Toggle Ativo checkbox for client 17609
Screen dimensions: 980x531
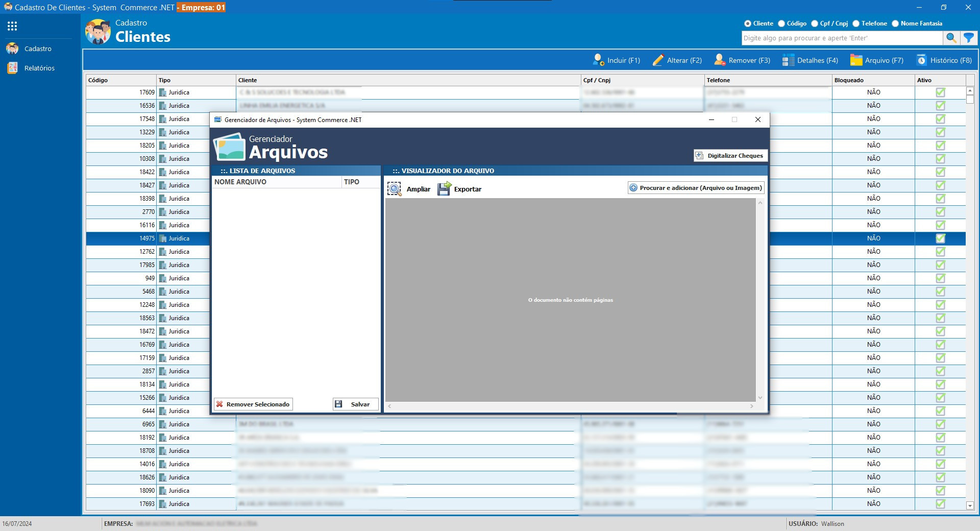pyautogui.click(x=940, y=92)
